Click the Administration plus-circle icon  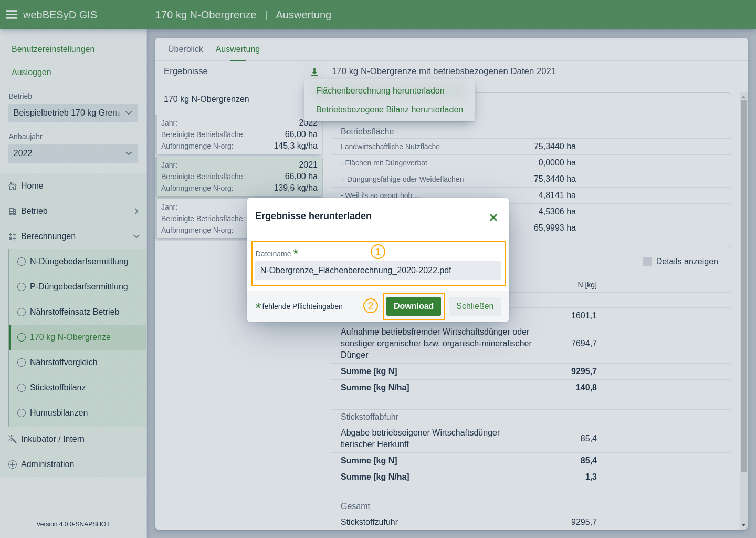(13, 464)
